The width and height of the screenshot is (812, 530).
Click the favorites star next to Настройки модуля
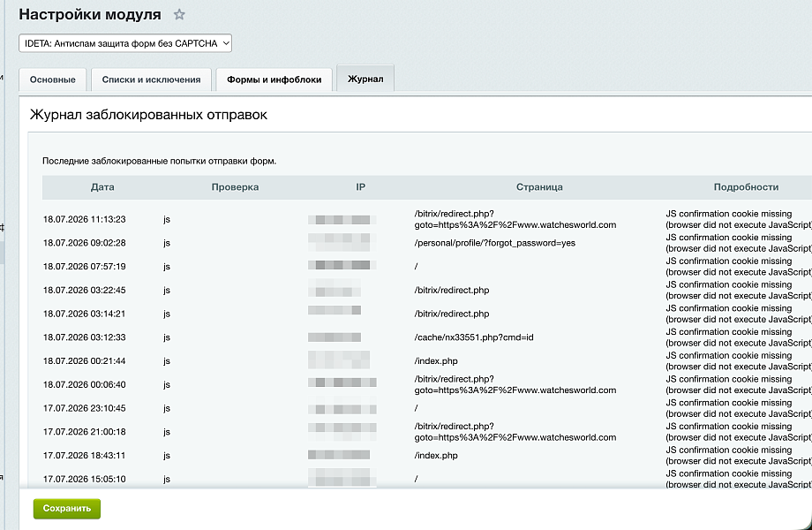tap(179, 14)
